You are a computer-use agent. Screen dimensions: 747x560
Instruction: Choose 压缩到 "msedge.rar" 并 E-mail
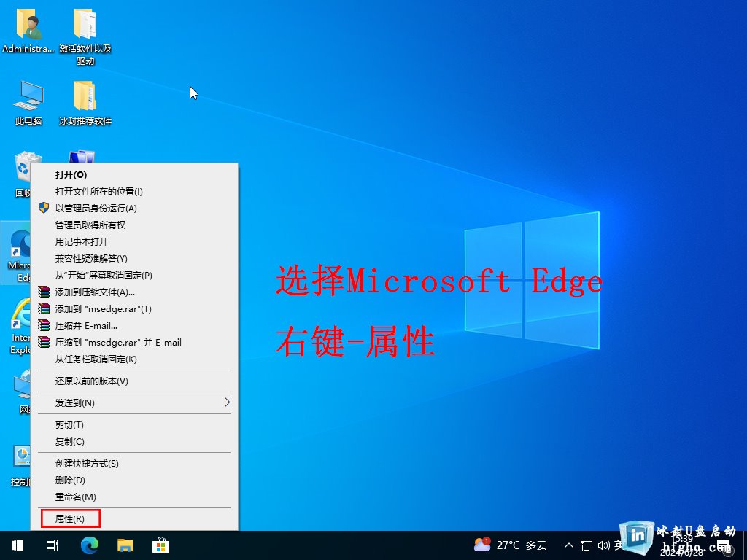point(134,343)
